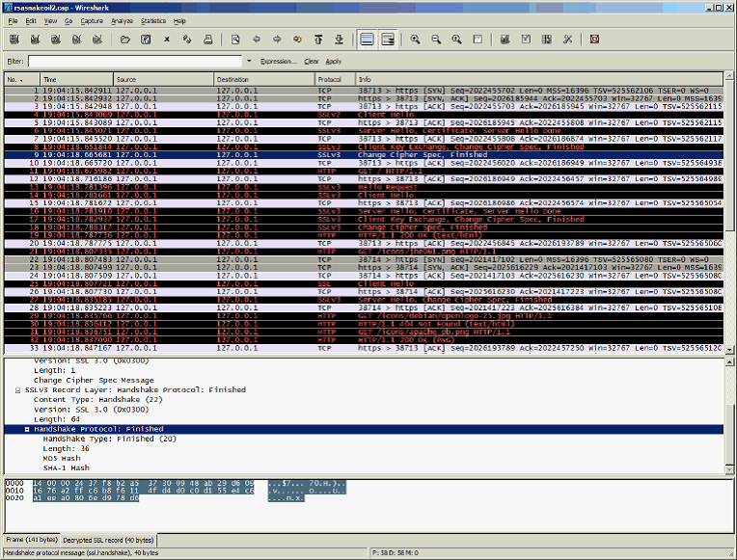Click the Zoom In magnifier icon
Viewport: 737px width, 560px height.
pos(415,40)
